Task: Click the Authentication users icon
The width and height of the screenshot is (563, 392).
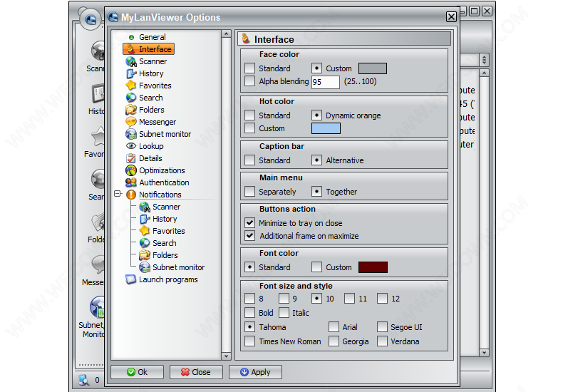Action: tap(131, 182)
